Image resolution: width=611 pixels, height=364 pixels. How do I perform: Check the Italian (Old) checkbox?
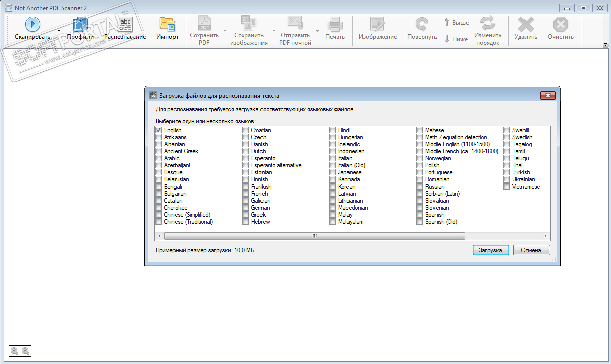coord(333,165)
